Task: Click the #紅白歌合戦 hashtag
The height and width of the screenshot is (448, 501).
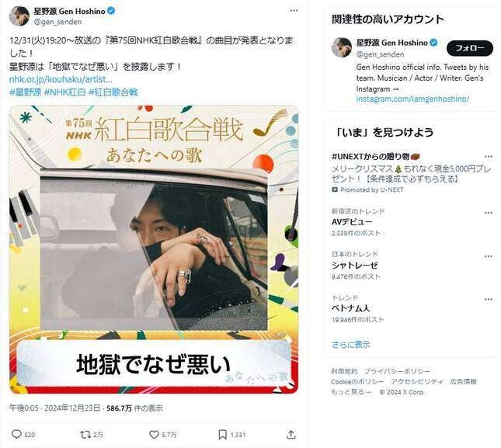Action: (x=113, y=92)
